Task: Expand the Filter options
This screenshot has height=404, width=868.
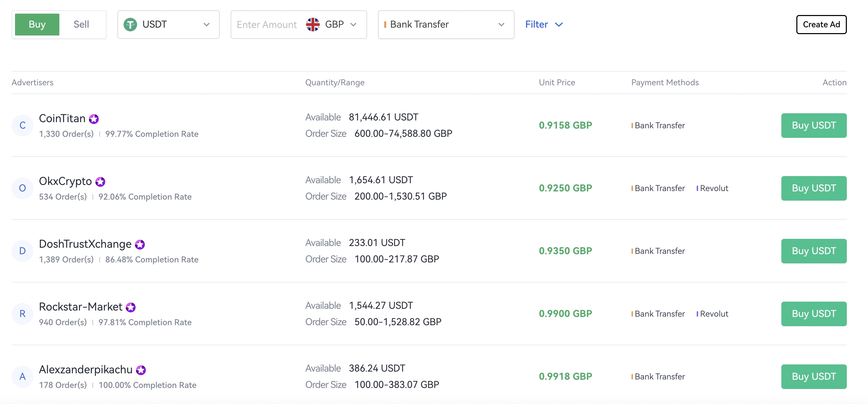Action: coord(544,25)
